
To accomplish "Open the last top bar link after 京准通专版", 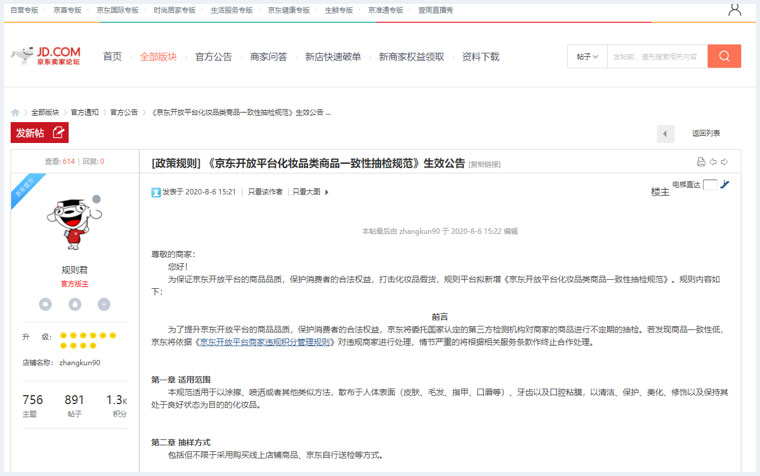I will 436,10.
